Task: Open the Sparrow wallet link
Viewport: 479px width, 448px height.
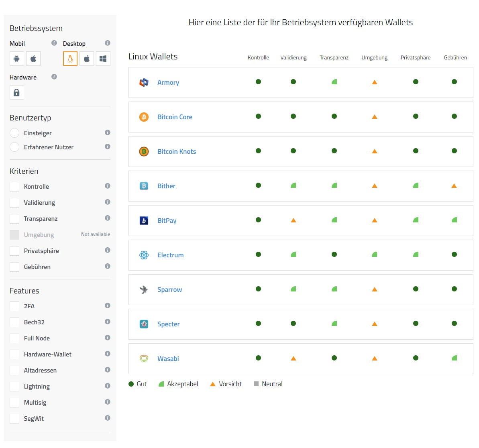Action: point(169,290)
